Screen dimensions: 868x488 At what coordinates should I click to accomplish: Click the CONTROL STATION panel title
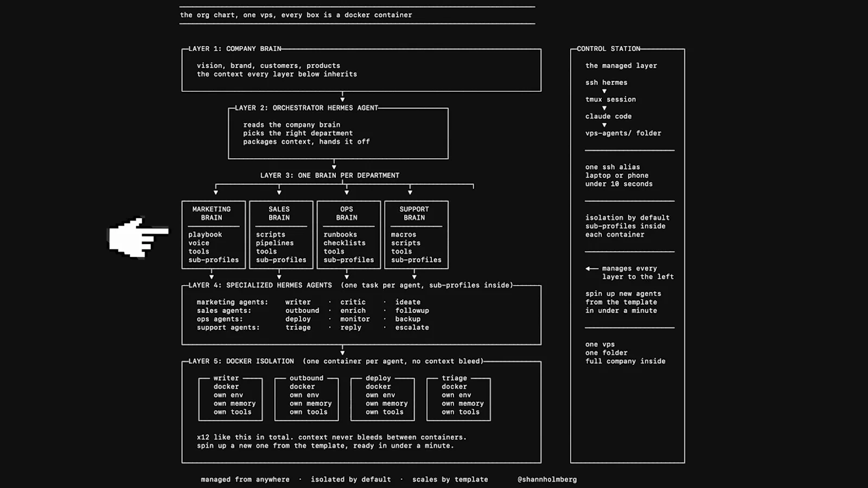(608, 49)
